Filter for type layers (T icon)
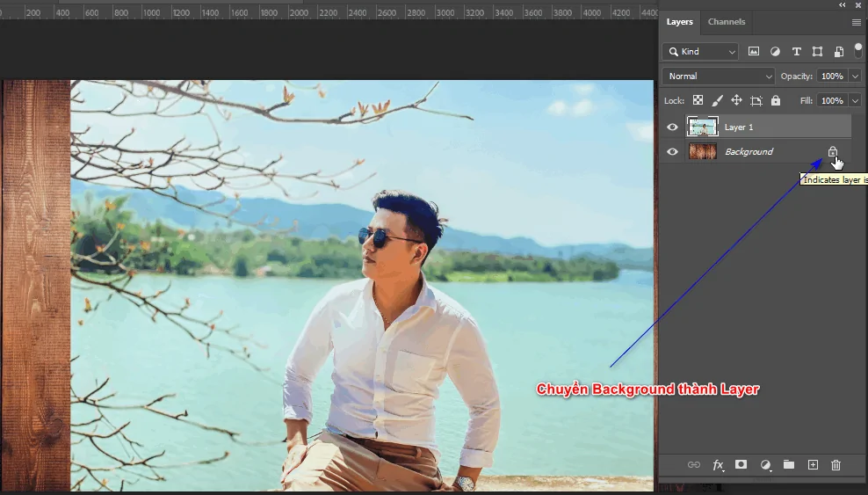This screenshot has height=495, width=868. (796, 52)
